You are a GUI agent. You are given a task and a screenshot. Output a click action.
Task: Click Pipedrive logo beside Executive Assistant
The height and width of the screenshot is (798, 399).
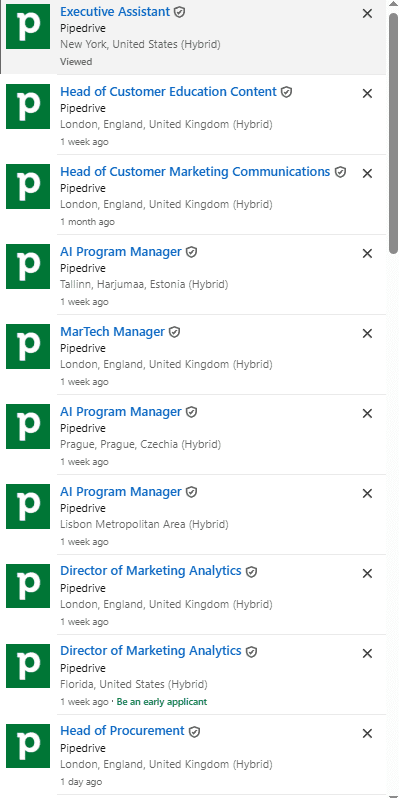click(28, 26)
